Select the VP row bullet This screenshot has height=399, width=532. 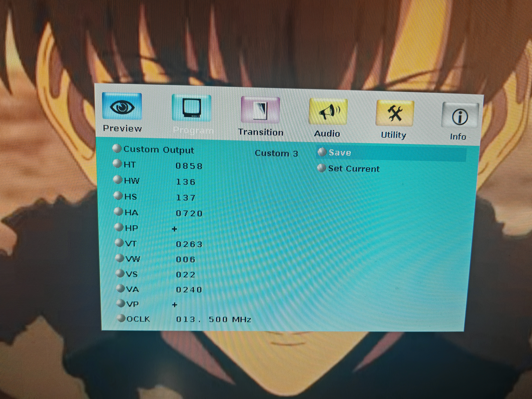click(121, 303)
